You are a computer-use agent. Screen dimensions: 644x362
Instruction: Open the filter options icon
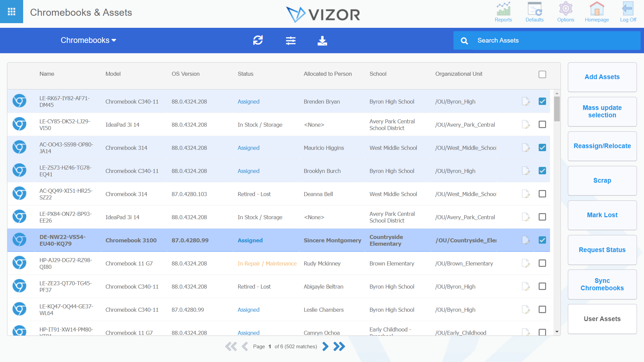(x=290, y=40)
